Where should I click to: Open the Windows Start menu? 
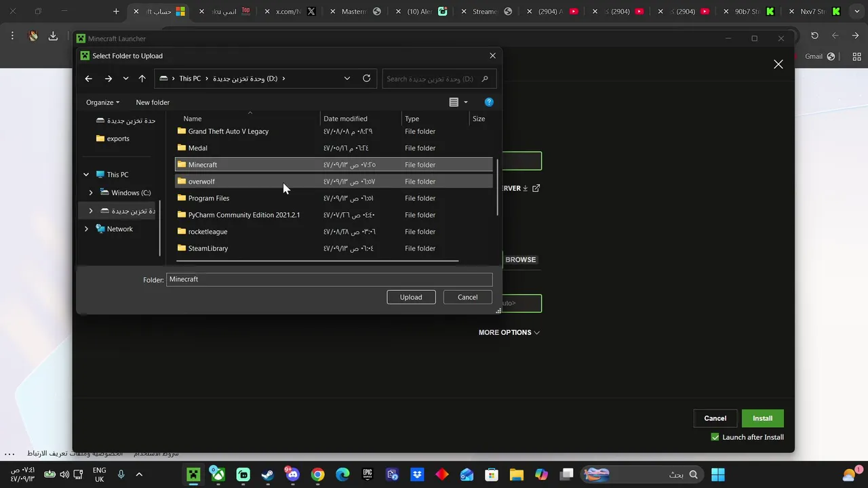(x=718, y=474)
